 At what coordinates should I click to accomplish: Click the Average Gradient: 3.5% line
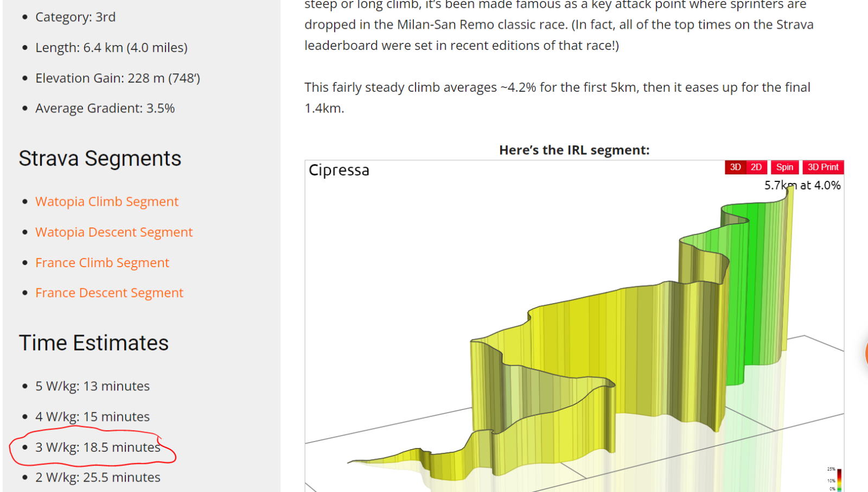tap(105, 108)
